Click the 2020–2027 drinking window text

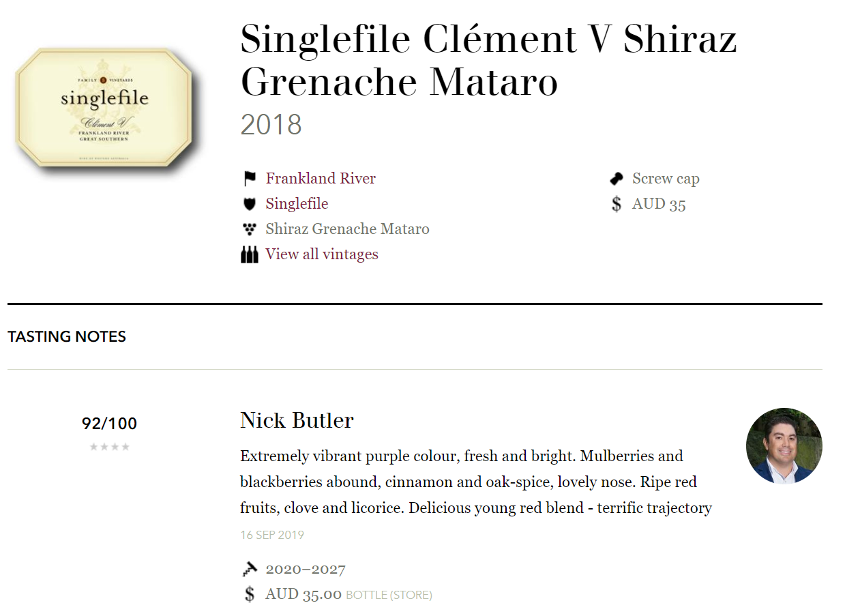point(306,569)
